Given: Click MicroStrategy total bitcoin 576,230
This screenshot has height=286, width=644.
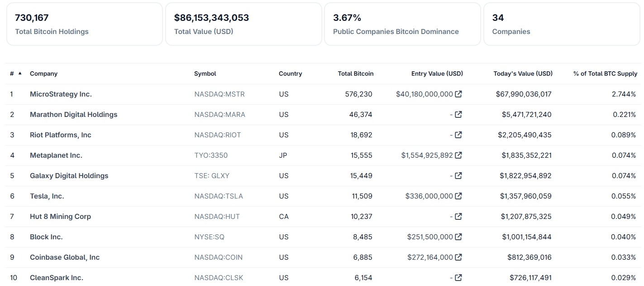Looking at the screenshot, I should pos(359,94).
